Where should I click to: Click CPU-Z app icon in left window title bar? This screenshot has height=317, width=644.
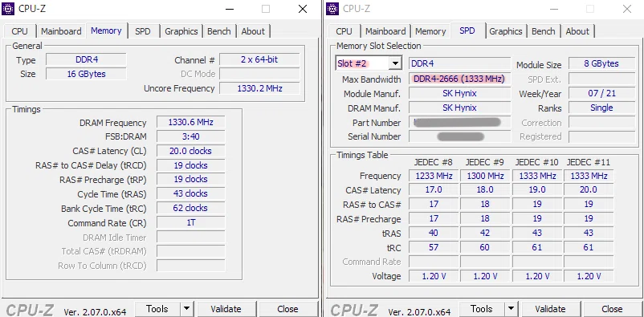[x=8, y=9]
